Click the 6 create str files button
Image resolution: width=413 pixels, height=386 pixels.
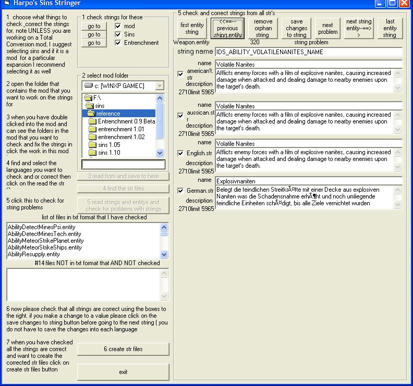(123, 349)
